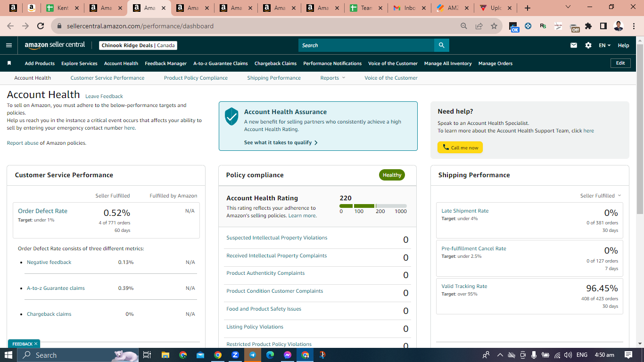Click the Amazon Seller Central logo
The width and height of the screenshot is (644, 362).
[x=55, y=45]
